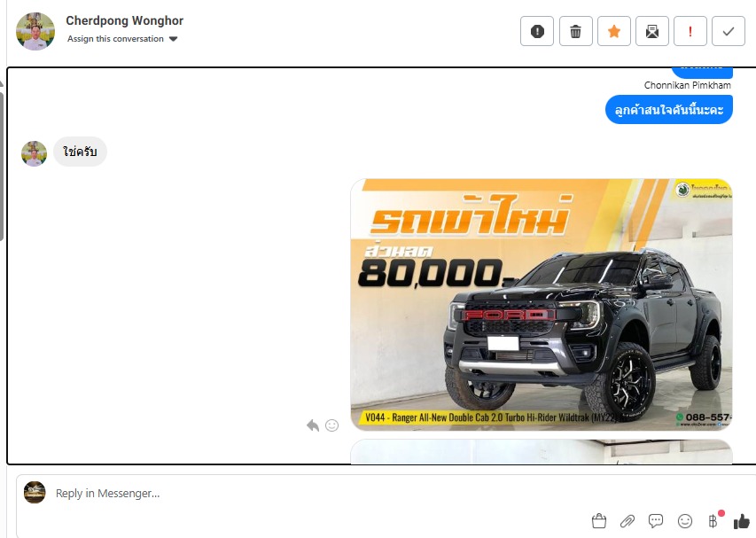756x538 pixels.
Task: Flag conversation with red exclamation icon
Action: point(690,31)
